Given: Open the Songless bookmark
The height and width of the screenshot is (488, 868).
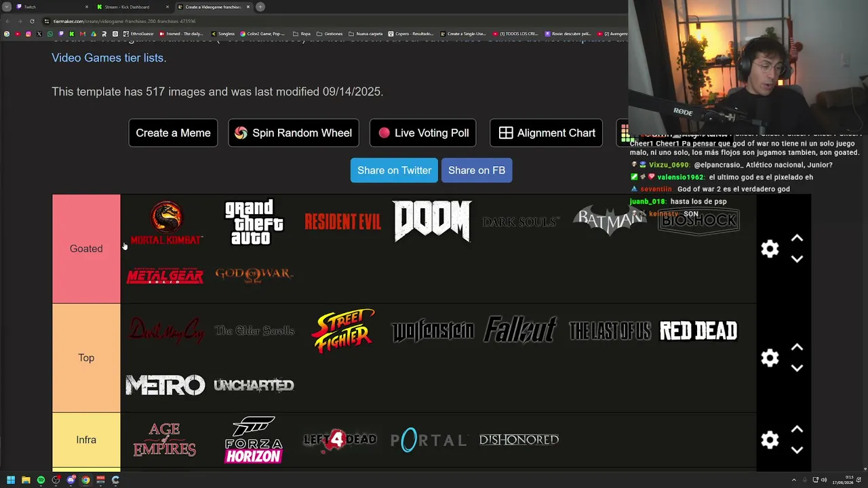Looking at the screenshot, I should coord(223,34).
